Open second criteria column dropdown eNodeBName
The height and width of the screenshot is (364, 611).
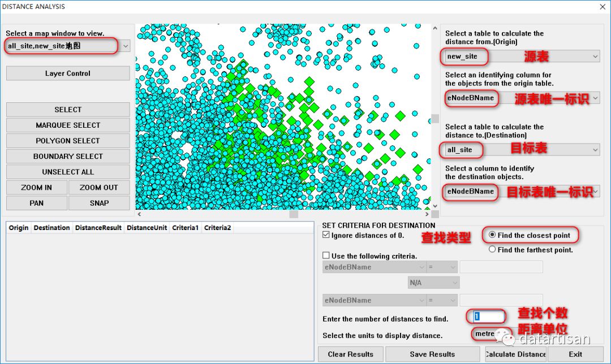(x=374, y=301)
